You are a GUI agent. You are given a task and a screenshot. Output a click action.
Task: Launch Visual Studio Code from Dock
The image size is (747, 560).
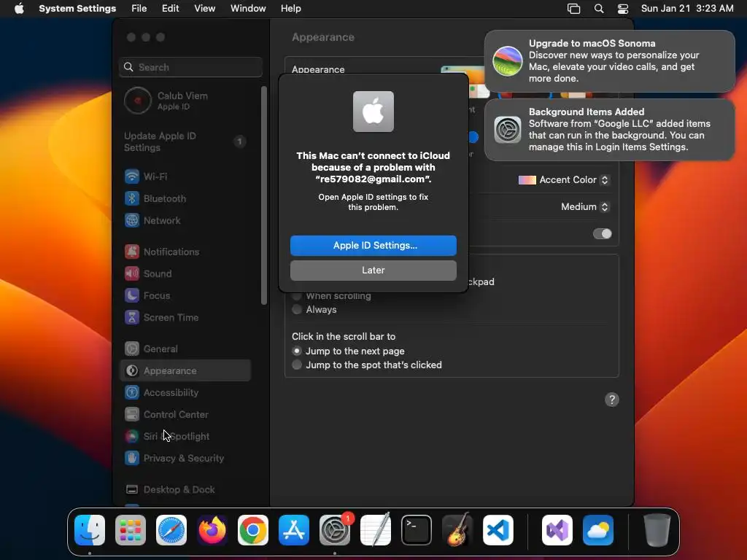498,530
